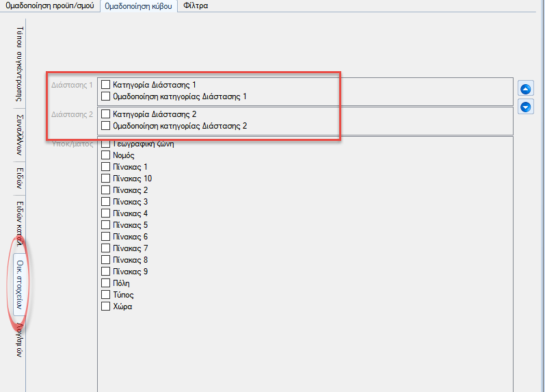Image resolution: width=545 pixels, height=392 pixels.
Task: Click the Διάστασης 1 group label
Action: click(72, 85)
